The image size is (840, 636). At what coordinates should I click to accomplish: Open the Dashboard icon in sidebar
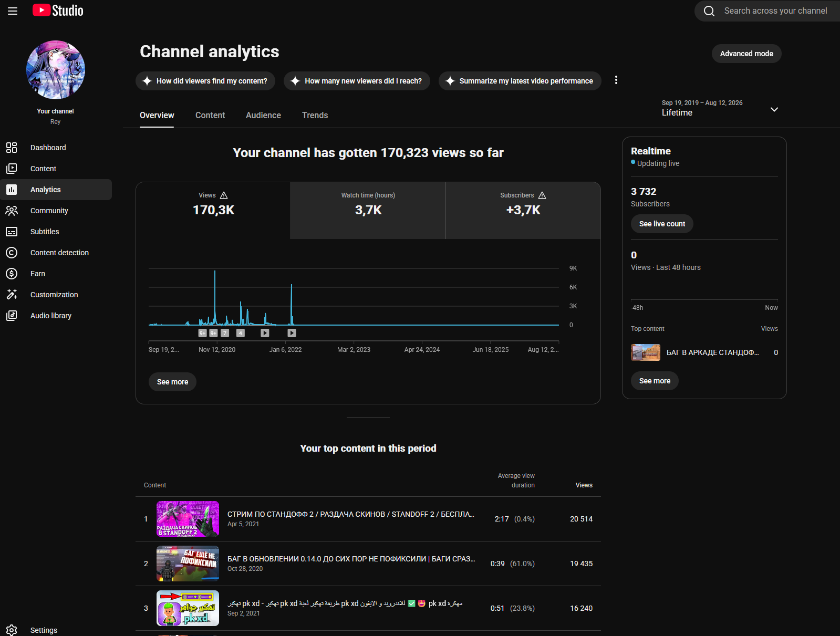coord(12,148)
